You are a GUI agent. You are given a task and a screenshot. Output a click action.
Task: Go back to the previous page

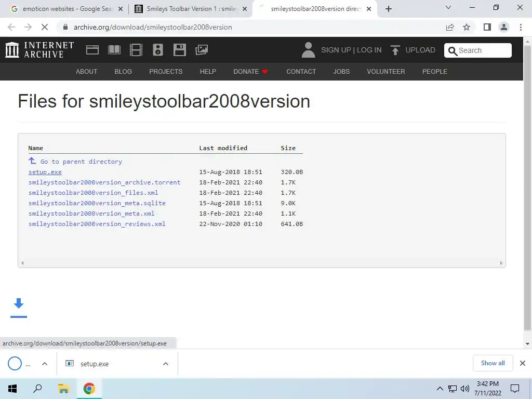point(11,27)
